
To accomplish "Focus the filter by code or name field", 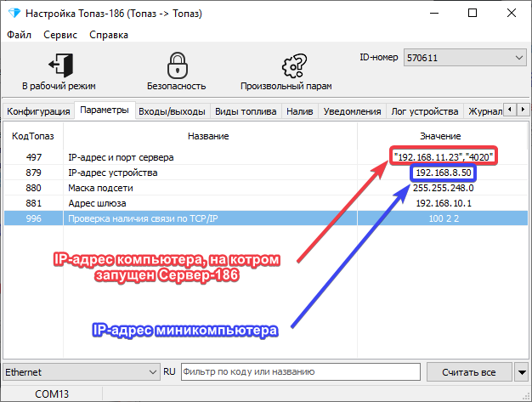I will pyautogui.click(x=301, y=371).
